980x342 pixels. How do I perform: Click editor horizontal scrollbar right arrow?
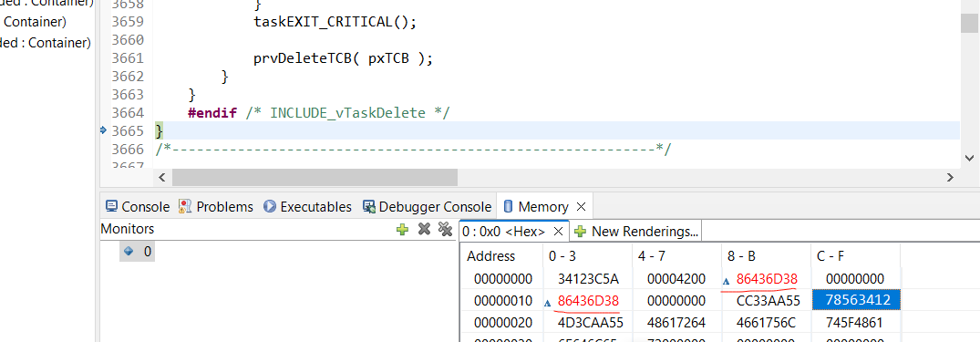951,178
